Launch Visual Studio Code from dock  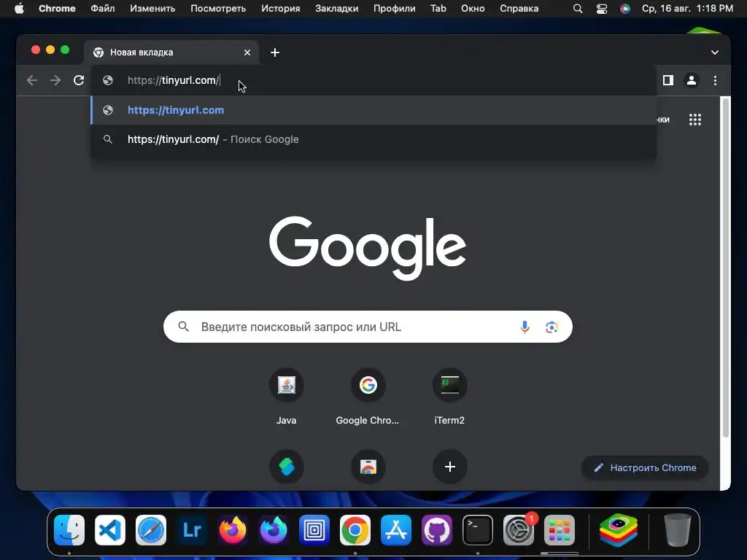click(x=110, y=530)
